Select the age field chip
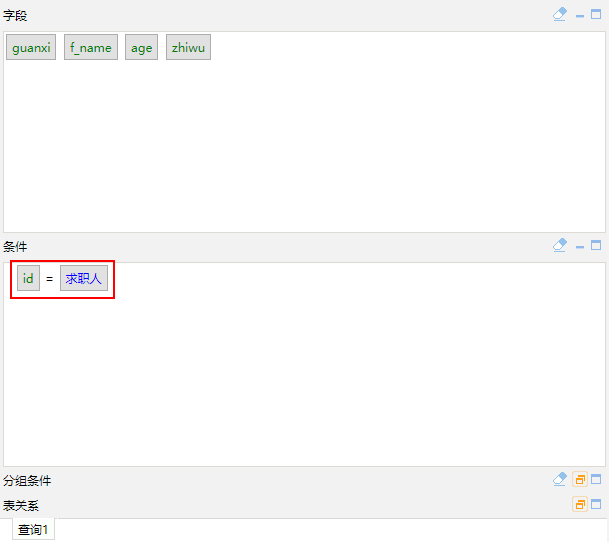 tap(141, 47)
